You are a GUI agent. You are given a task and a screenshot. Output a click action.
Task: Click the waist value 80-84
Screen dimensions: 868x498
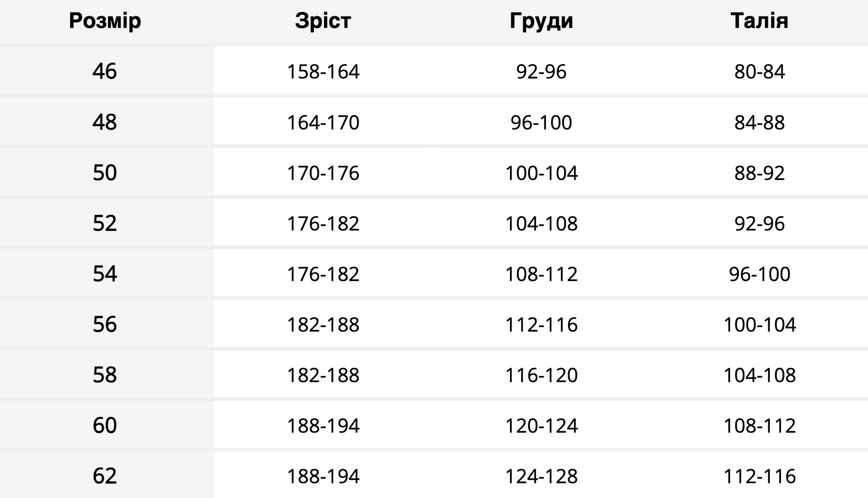(x=759, y=72)
